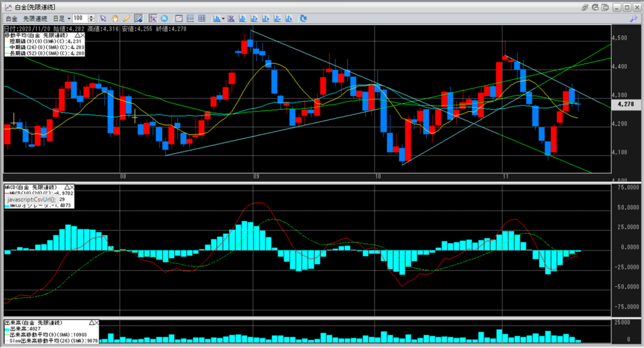Click the 白金 commodity label in toolbar

click(11, 18)
